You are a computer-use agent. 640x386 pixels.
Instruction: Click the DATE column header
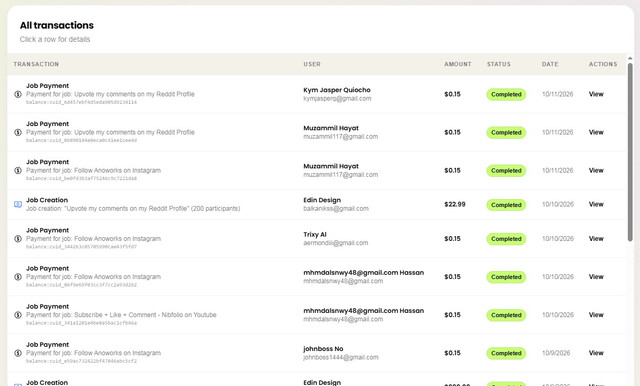550,64
